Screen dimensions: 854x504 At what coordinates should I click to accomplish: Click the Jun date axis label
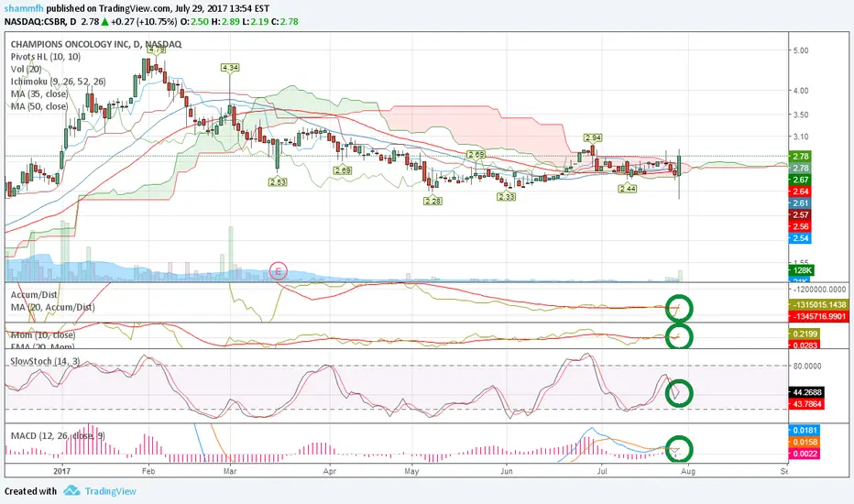pos(507,471)
